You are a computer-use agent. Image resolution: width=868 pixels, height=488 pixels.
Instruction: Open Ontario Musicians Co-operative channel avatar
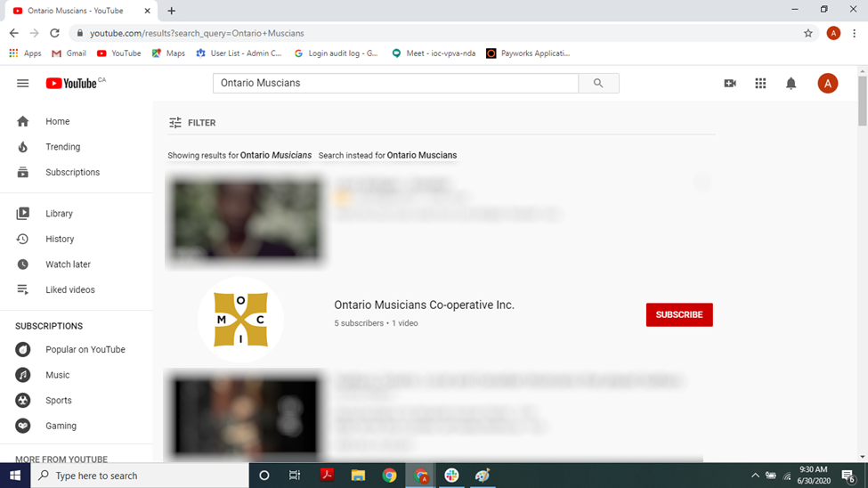pos(240,320)
